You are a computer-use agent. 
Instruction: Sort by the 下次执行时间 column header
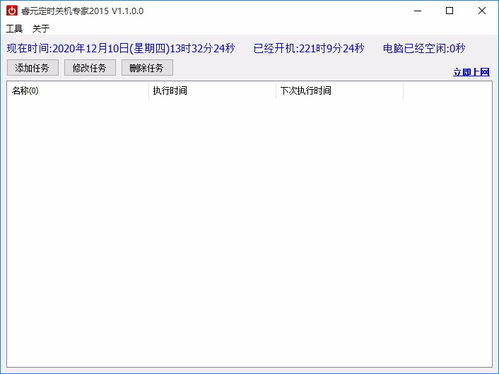340,91
